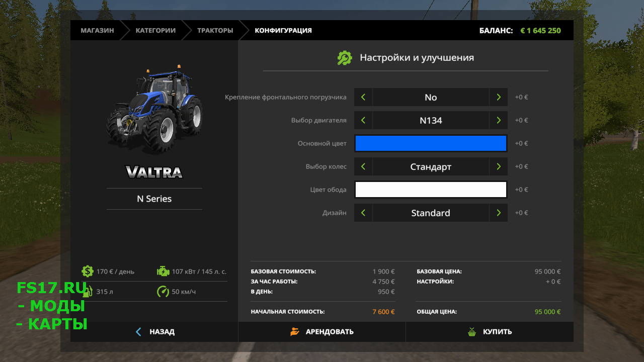Select previous Дизайн option
The image size is (644, 362).
coord(363,213)
